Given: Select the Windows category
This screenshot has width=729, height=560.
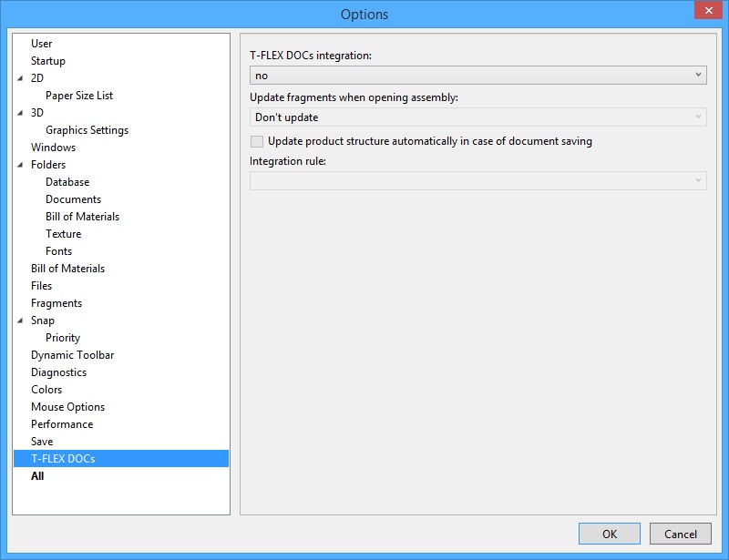Looking at the screenshot, I should pos(53,148).
